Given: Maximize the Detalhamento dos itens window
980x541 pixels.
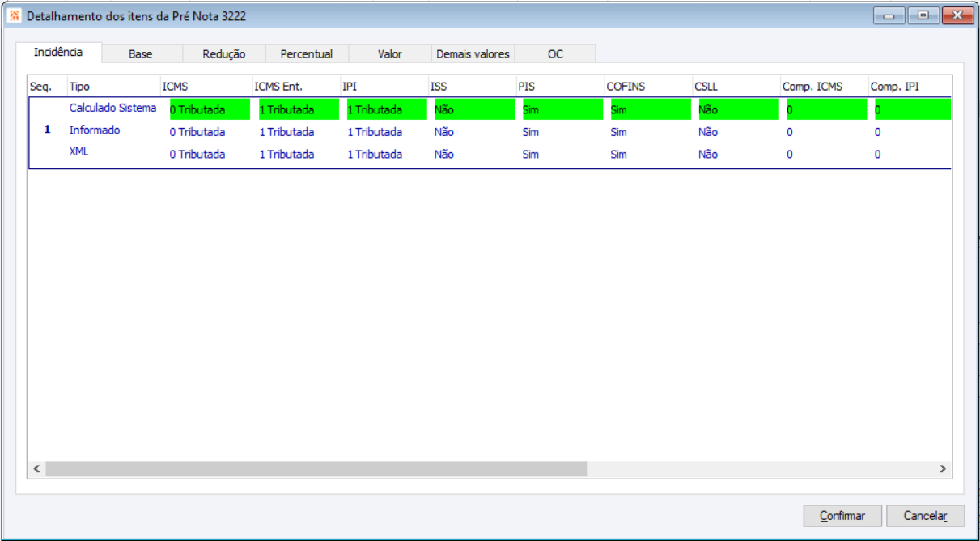Looking at the screenshot, I should [923, 15].
